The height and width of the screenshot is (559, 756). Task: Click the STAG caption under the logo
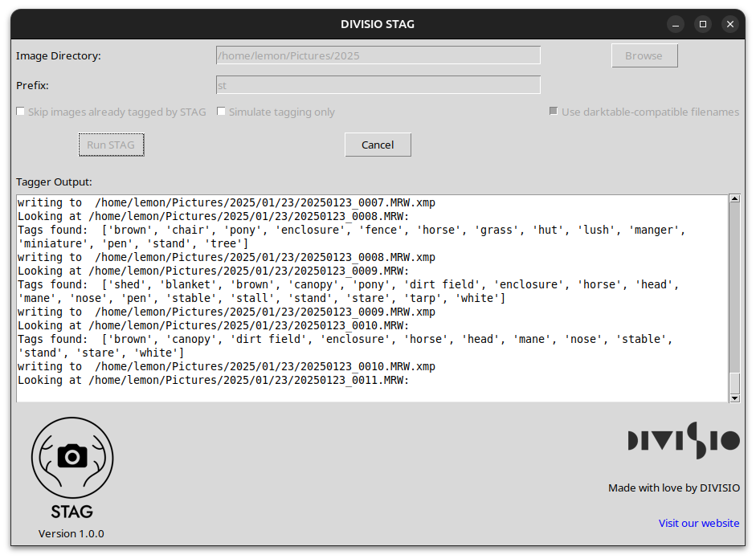[72, 512]
